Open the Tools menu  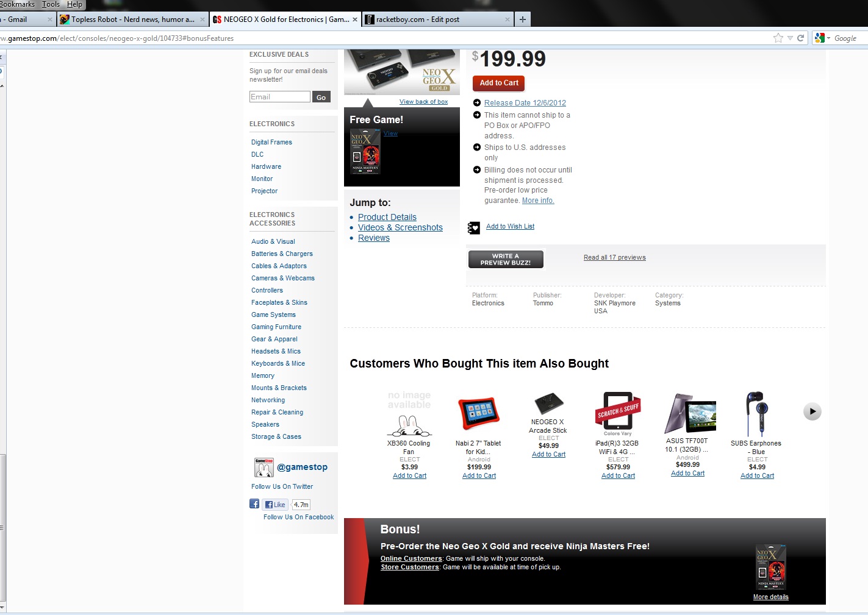(x=51, y=4)
